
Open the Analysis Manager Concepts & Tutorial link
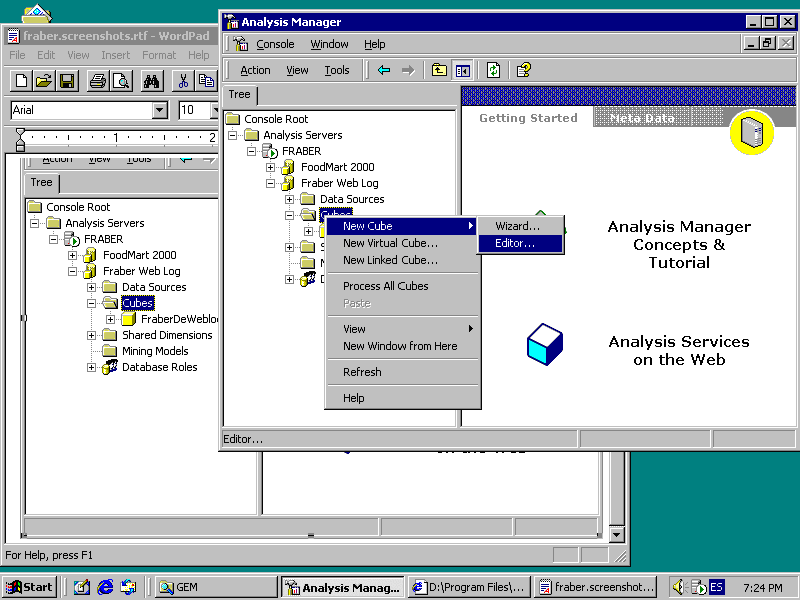[x=679, y=245]
